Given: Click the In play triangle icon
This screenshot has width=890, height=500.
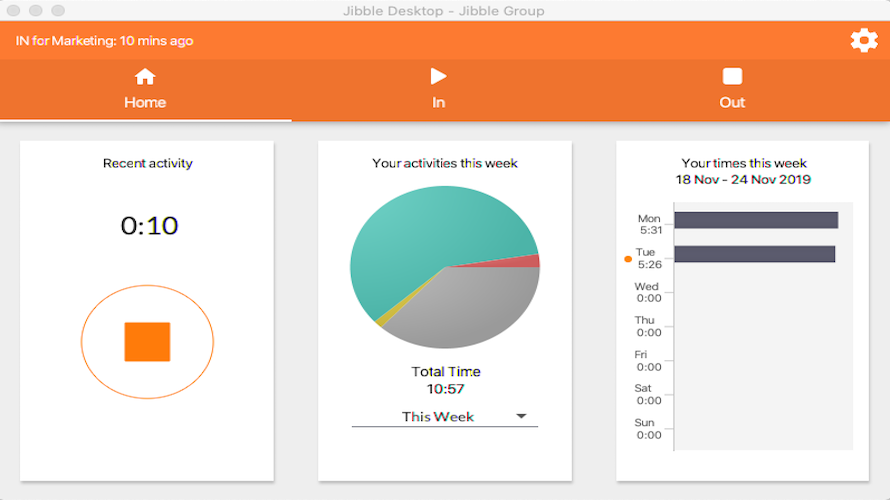Looking at the screenshot, I should 438,76.
